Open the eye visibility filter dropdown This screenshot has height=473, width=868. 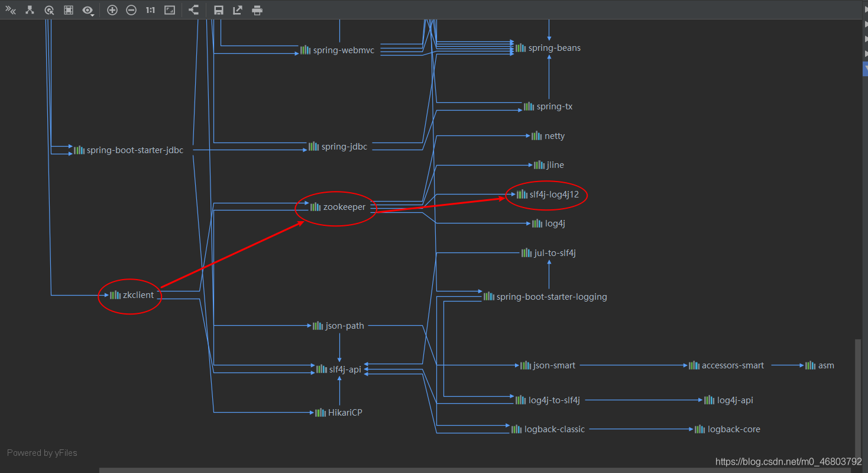(x=88, y=10)
